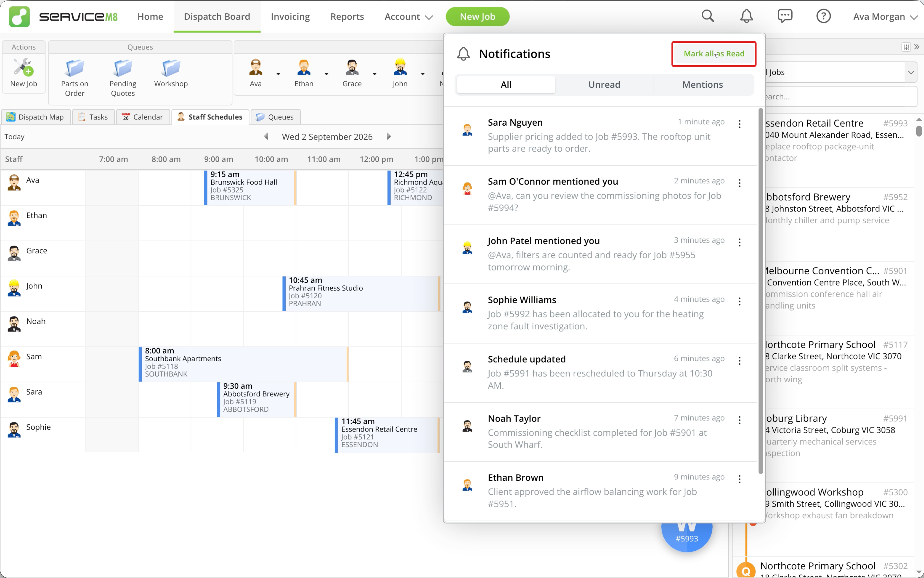Open options for Sara Nguyen notification

click(739, 124)
